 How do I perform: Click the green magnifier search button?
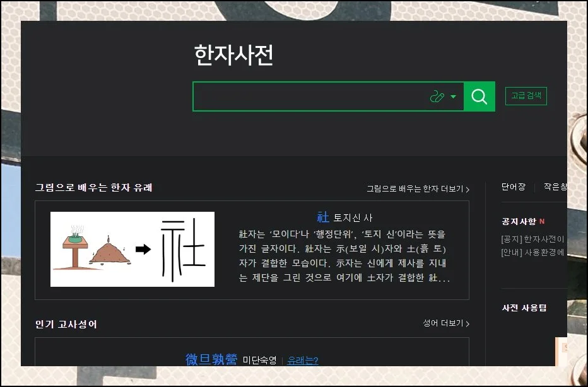[479, 96]
